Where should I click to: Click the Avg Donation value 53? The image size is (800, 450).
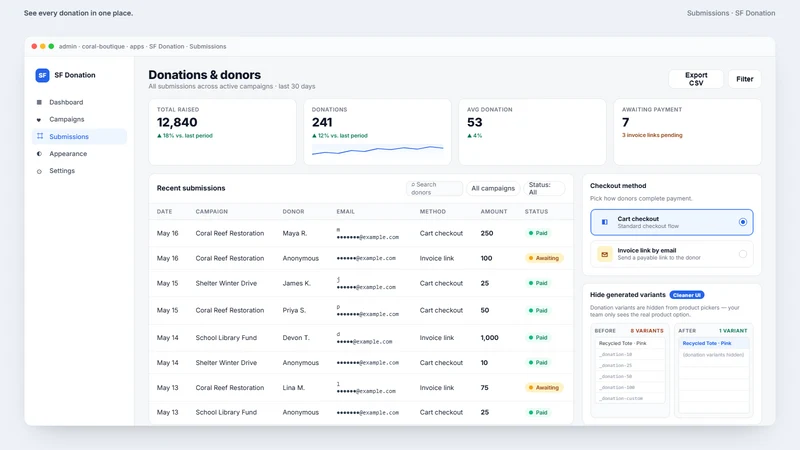(474, 122)
